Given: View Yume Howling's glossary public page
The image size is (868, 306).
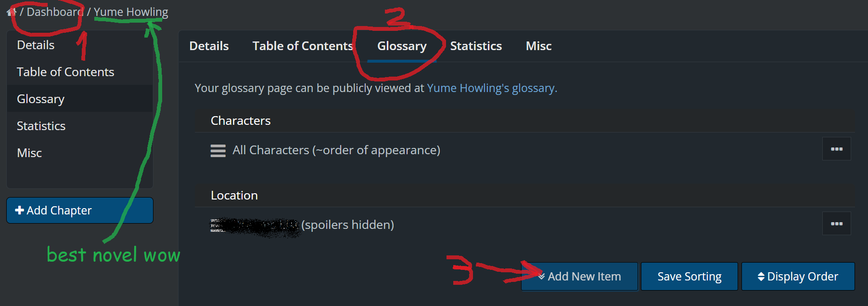Looking at the screenshot, I should click(x=491, y=88).
